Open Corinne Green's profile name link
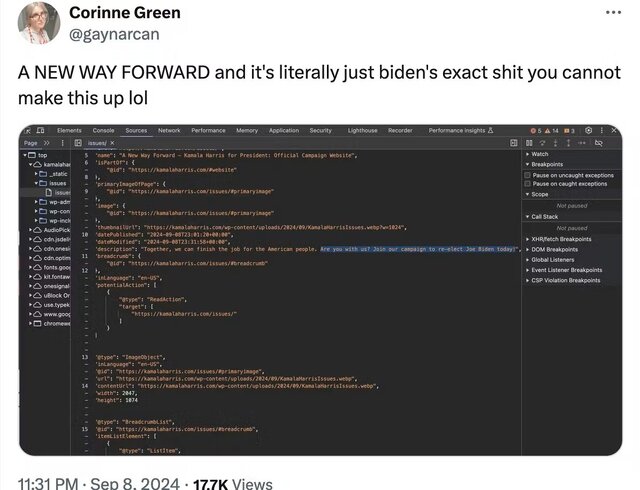This screenshot has width=640, height=490. click(125, 13)
